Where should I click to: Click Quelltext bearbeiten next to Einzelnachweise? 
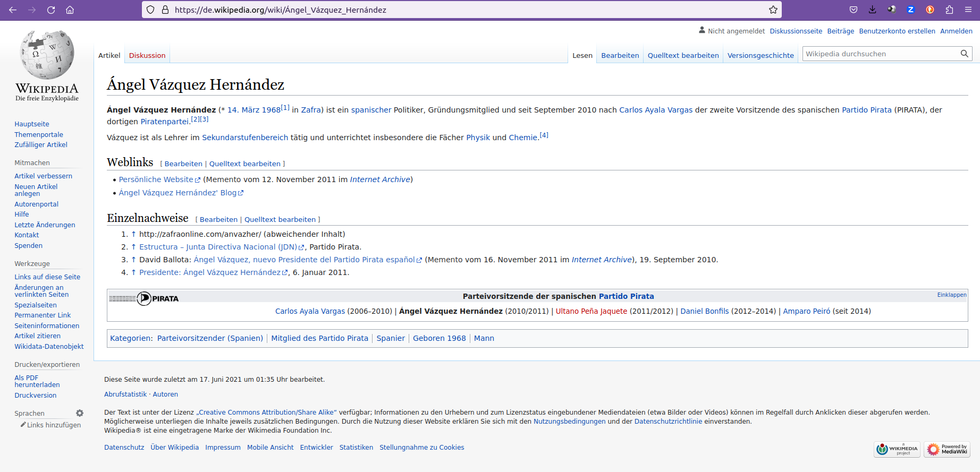pos(280,220)
